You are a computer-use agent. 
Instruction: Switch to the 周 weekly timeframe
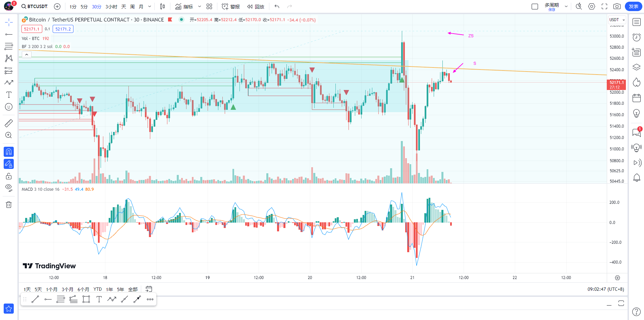[132, 7]
